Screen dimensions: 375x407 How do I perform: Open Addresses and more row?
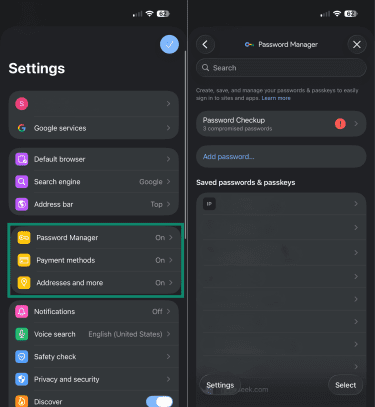click(96, 283)
